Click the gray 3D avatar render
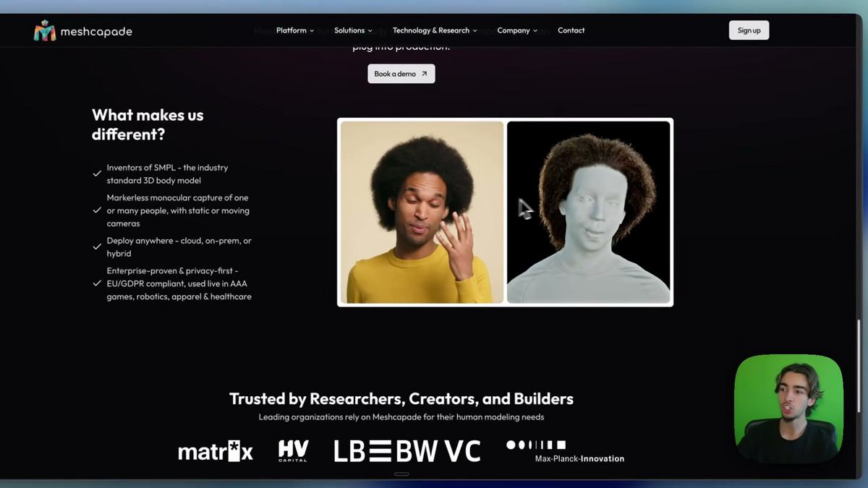 [588, 213]
